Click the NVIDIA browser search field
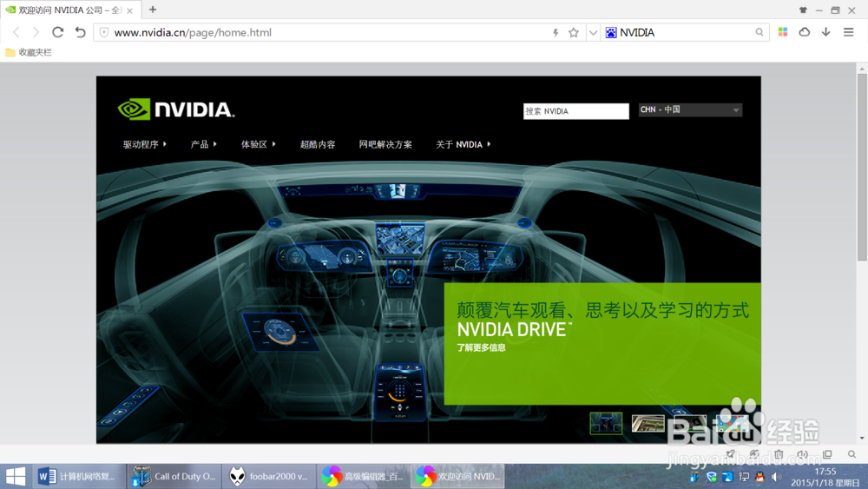 686,33
